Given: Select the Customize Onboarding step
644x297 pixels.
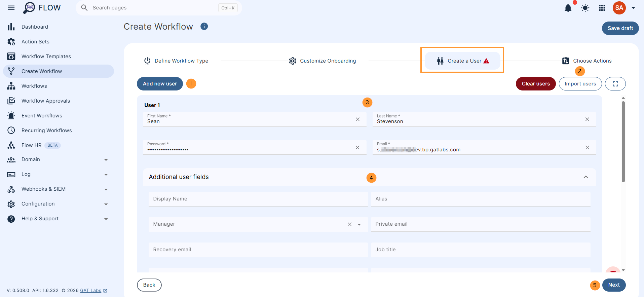Looking at the screenshot, I should click(322, 61).
